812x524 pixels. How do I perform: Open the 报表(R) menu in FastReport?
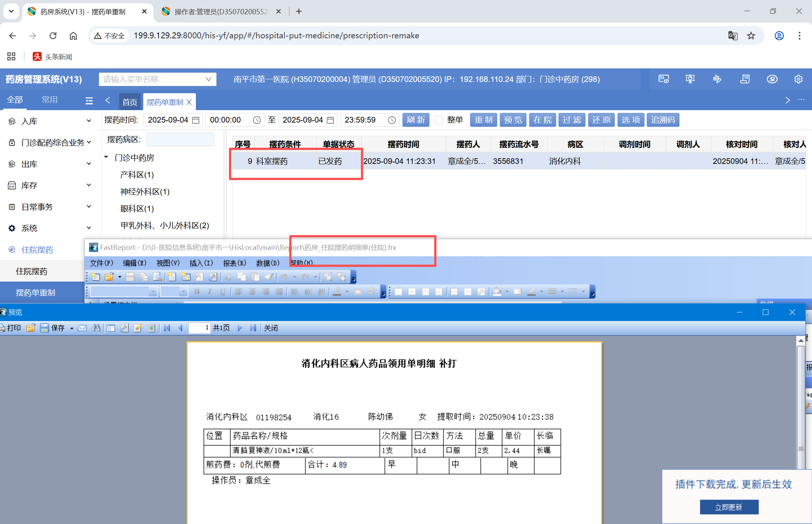coord(234,263)
